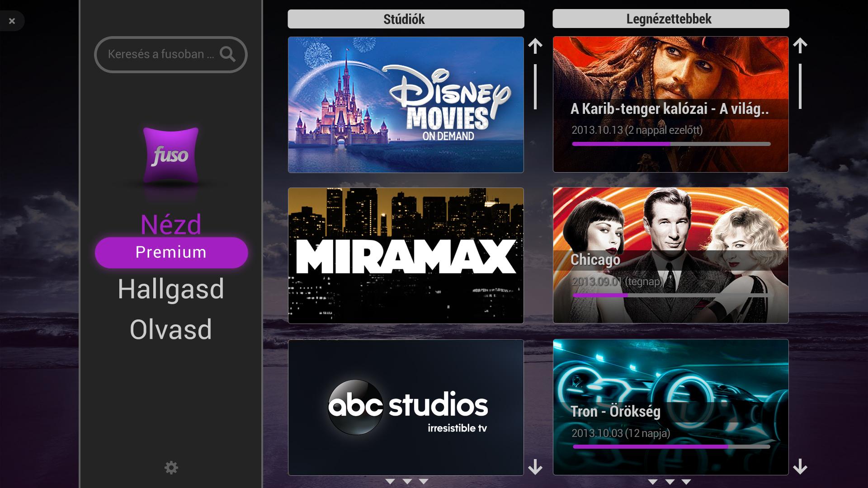Click the Tron - Örökség progress bar
Viewport: 868px width, 488px height.
pyautogui.click(x=671, y=446)
